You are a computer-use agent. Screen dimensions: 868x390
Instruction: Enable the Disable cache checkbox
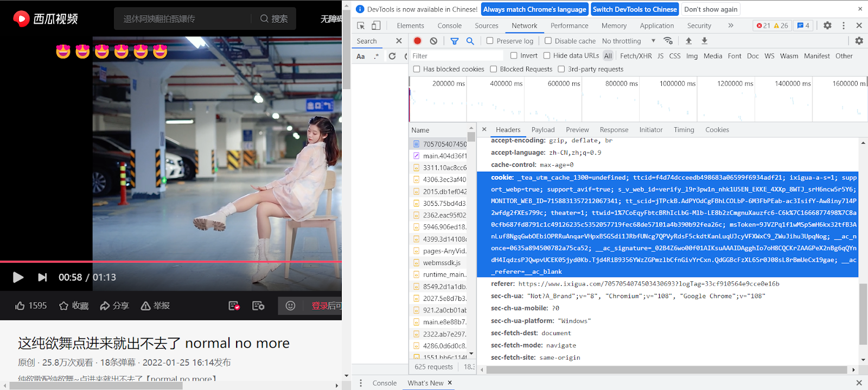[x=548, y=41]
